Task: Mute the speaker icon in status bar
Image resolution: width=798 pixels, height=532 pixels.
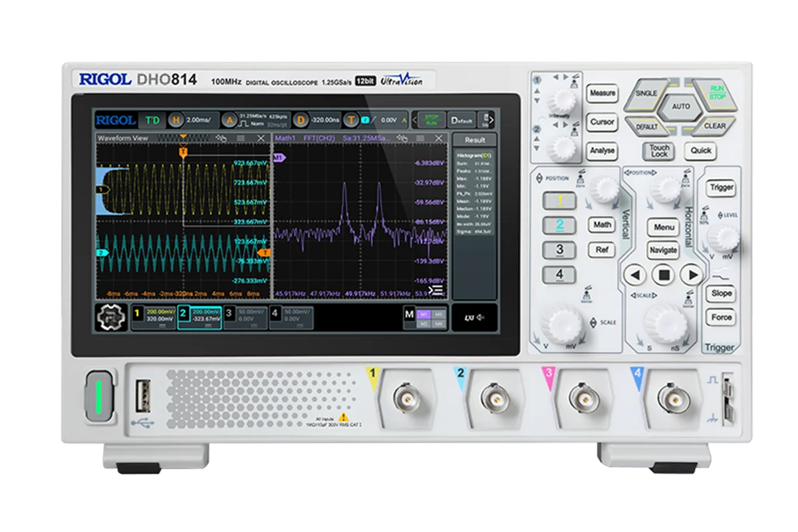Action: click(479, 317)
